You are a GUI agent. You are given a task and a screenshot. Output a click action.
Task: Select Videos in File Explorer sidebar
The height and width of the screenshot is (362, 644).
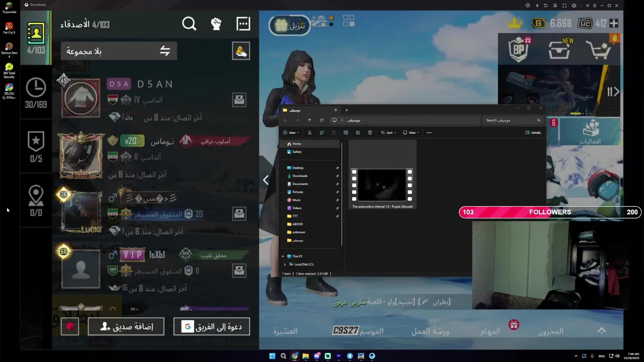pos(310,208)
